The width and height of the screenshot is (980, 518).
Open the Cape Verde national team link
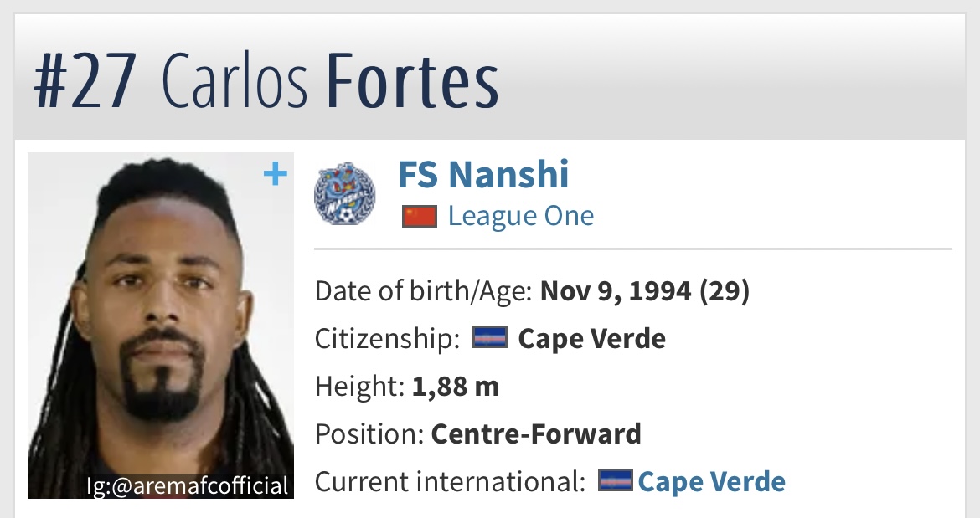711,482
